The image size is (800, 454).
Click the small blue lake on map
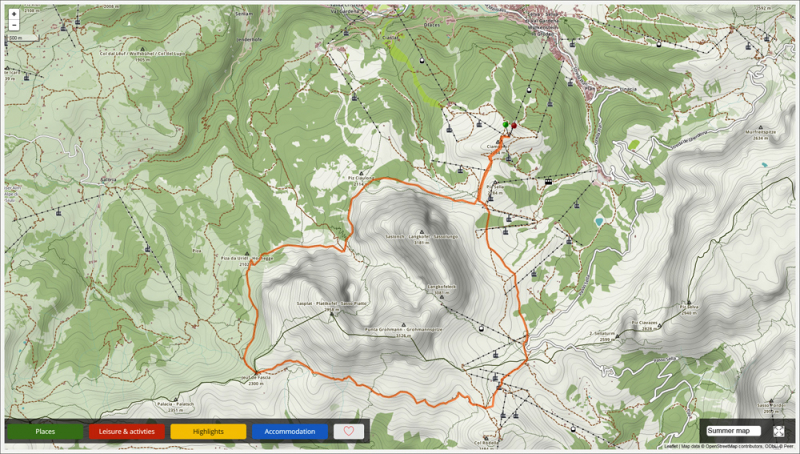tap(599, 221)
